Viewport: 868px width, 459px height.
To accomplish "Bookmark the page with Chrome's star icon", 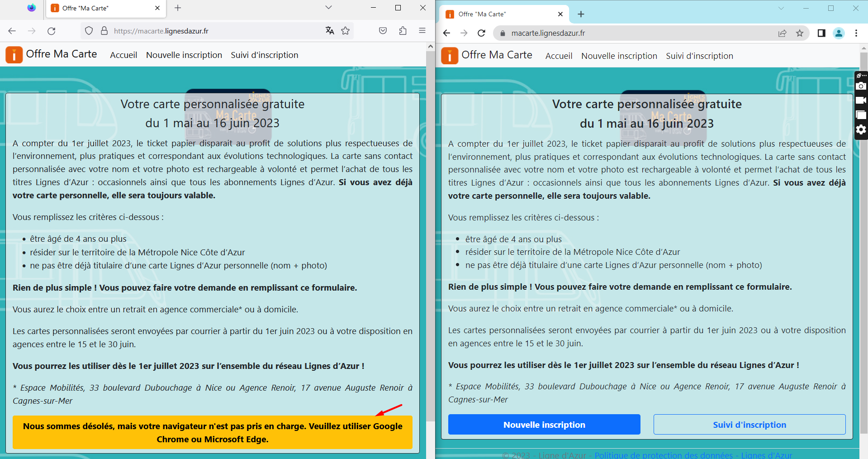I will point(799,33).
